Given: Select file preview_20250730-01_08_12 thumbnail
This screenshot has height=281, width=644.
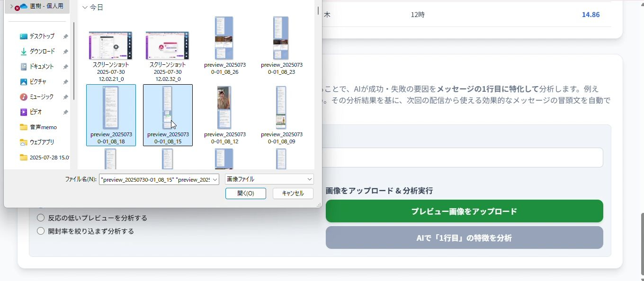Looking at the screenshot, I should (224, 108).
